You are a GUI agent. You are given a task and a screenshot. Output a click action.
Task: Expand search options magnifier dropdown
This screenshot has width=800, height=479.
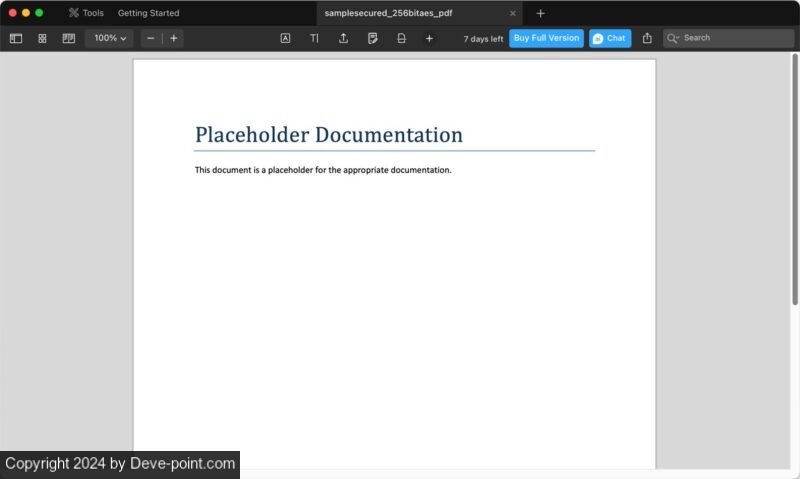click(673, 38)
